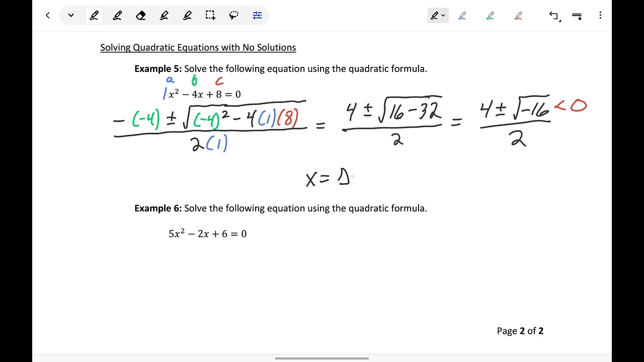Open black pen options dropdown

coord(438,16)
